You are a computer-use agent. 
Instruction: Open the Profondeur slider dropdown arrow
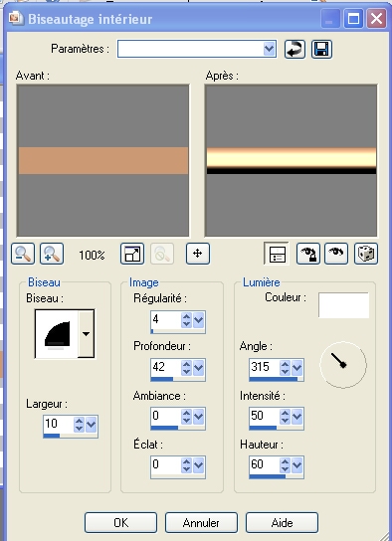coord(198,368)
